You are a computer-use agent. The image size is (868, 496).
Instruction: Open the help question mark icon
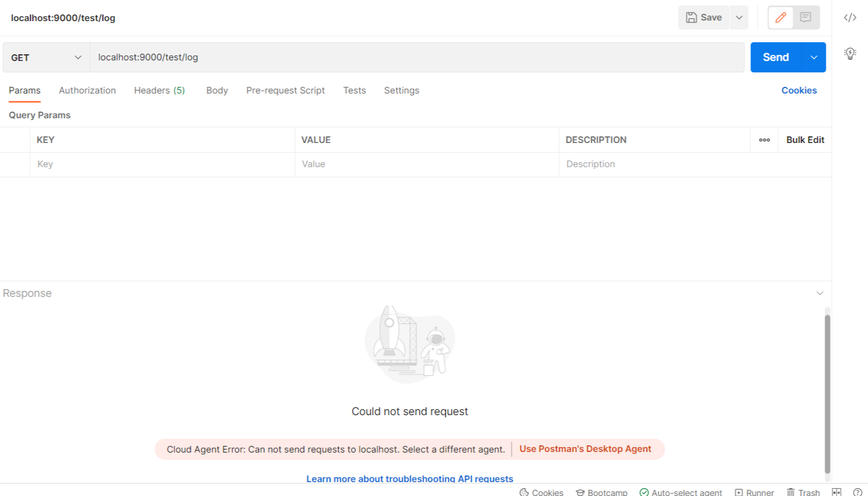coord(858,492)
